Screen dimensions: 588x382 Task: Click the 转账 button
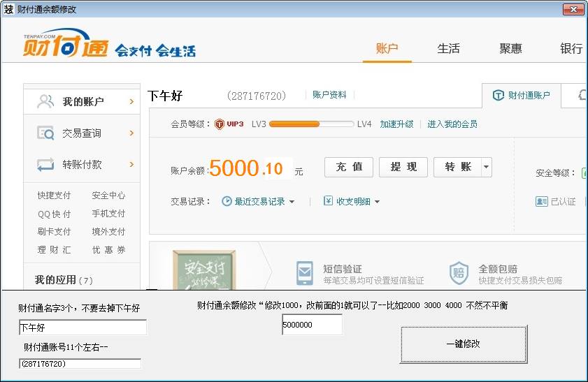457,167
